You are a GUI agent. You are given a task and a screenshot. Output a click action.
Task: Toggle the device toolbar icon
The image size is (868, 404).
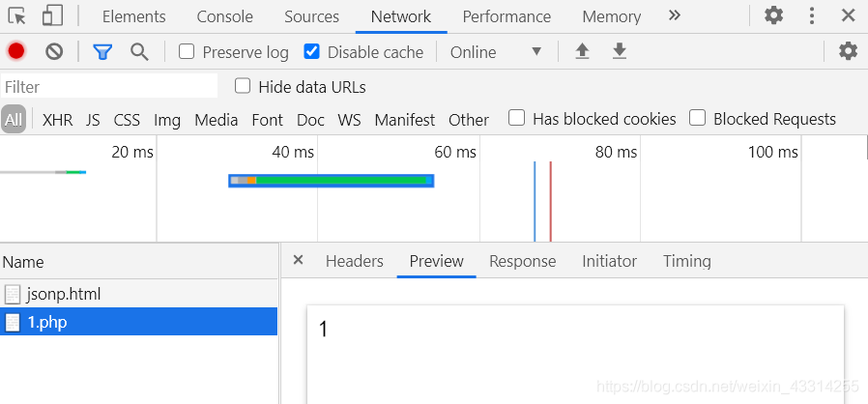pyautogui.click(x=52, y=15)
